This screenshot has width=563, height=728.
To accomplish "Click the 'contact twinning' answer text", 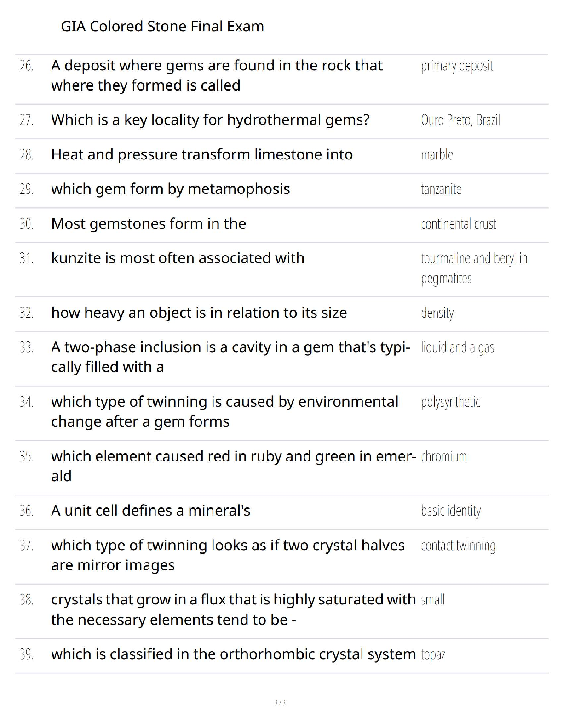I will coord(458,546).
